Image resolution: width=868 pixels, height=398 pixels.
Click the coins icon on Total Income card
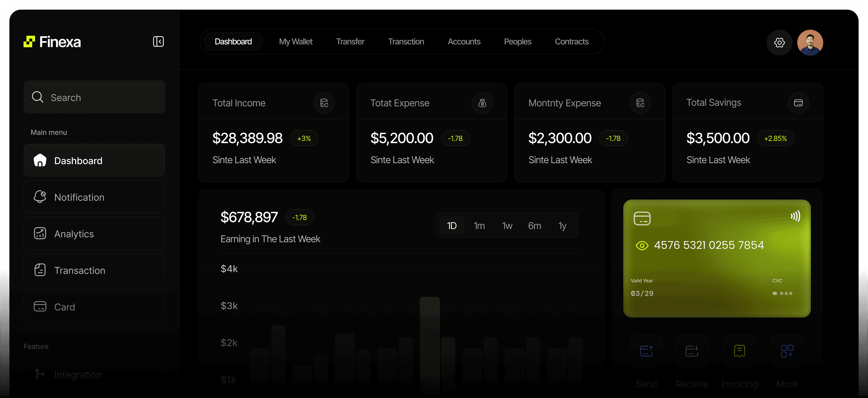(x=324, y=103)
